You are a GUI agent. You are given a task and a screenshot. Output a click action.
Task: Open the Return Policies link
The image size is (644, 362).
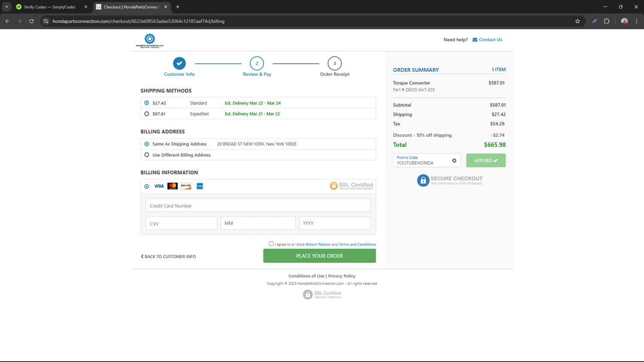click(x=318, y=244)
